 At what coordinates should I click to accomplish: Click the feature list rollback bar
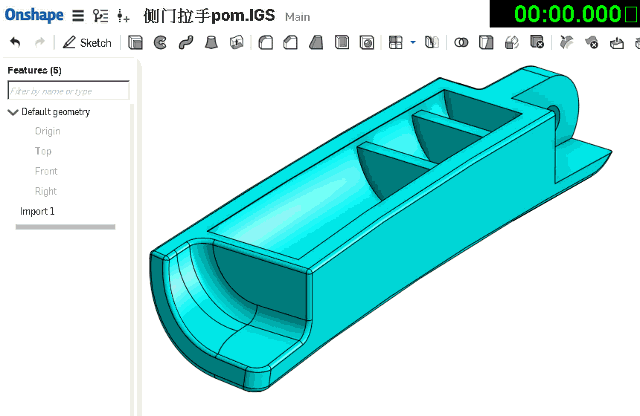click(65, 227)
